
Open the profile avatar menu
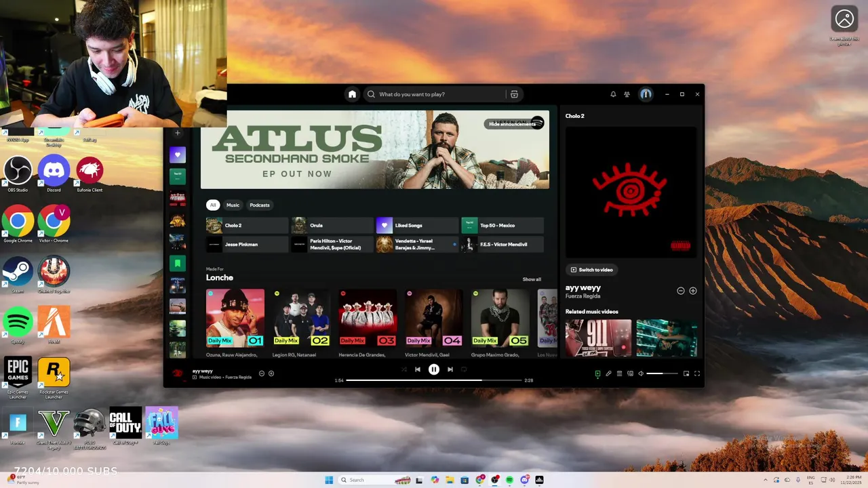pyautogui.click(x=646, y=94)
